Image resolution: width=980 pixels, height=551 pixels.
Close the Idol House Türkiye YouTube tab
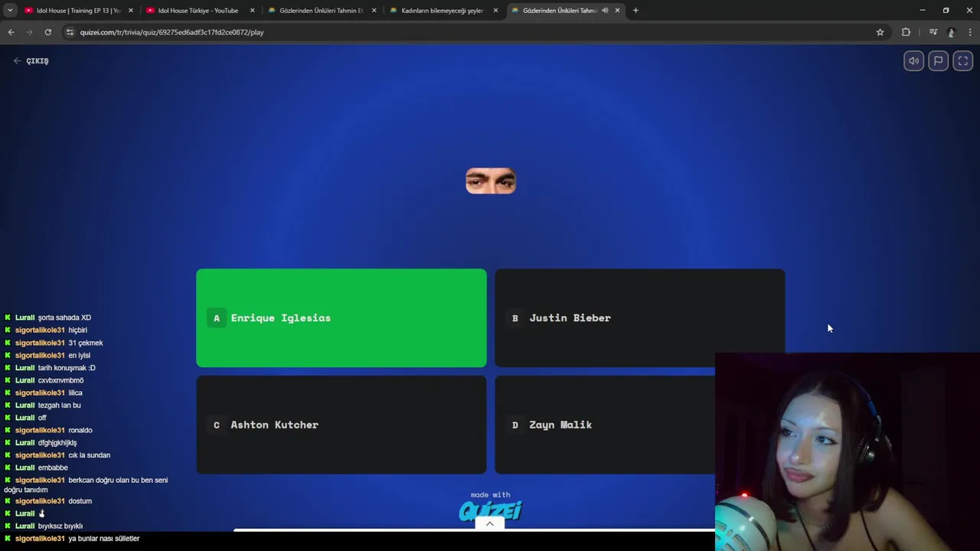point(252,11)
